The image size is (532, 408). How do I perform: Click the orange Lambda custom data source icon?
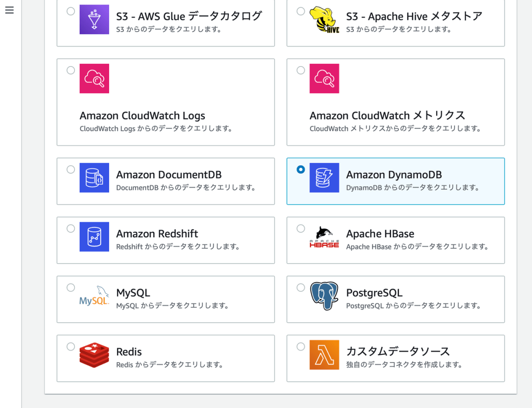325,355
